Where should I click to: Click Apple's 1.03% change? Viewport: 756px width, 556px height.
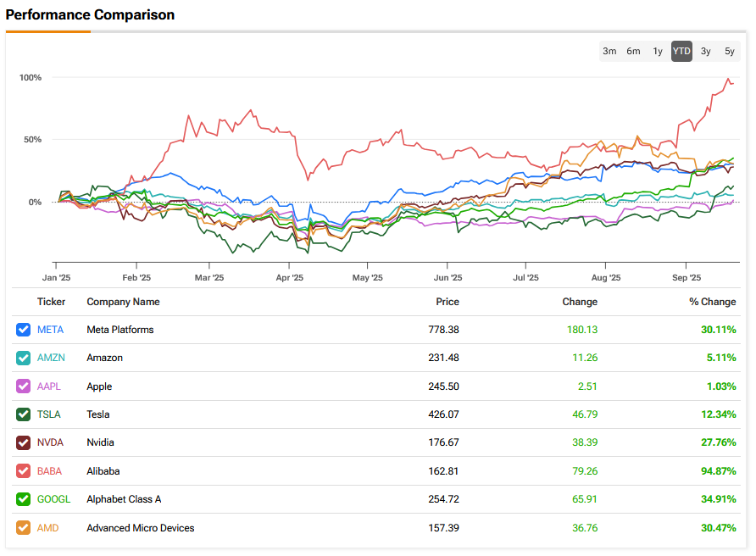point(721,386)
